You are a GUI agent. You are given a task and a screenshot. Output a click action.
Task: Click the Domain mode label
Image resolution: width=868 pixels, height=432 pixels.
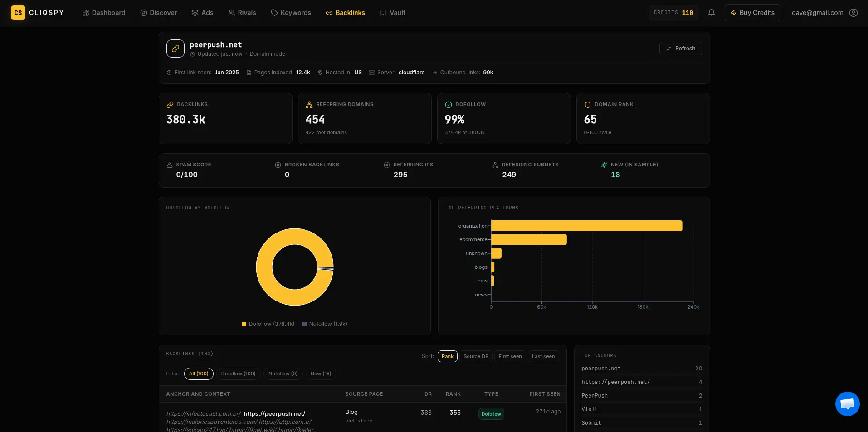pos(267,54)
